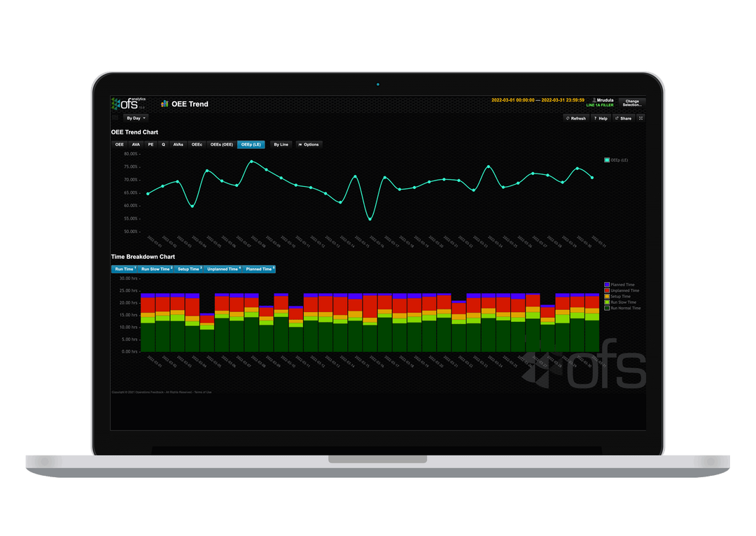
Task: Click the Unplanned Time red legend swatch
Action: point(607,290)
